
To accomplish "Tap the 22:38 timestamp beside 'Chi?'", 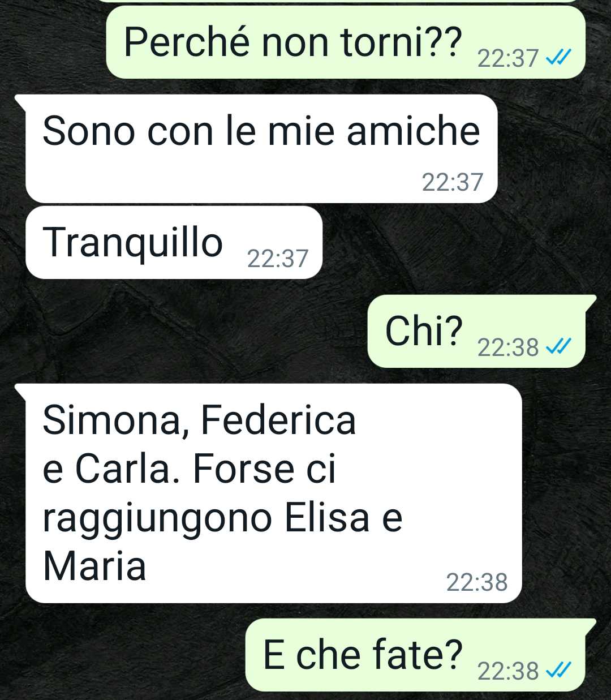I will click(508, 347).
